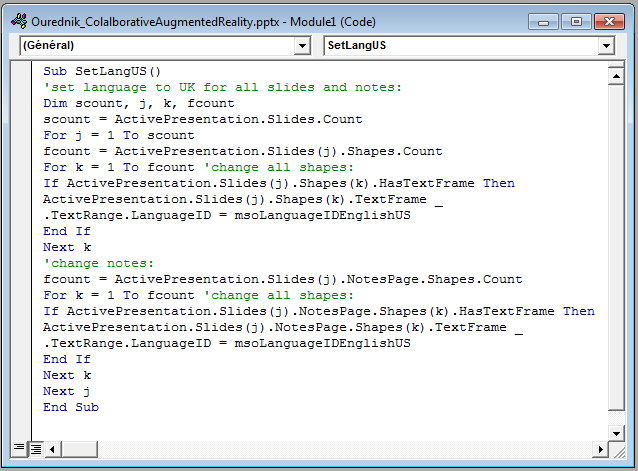The height and width of the screenshot is (471, 638).
Task: Click line 'If ... NotesPage.Shapes(k).HasTextFrame Then'
Action: pyautogui.click(x=319, y=312)
